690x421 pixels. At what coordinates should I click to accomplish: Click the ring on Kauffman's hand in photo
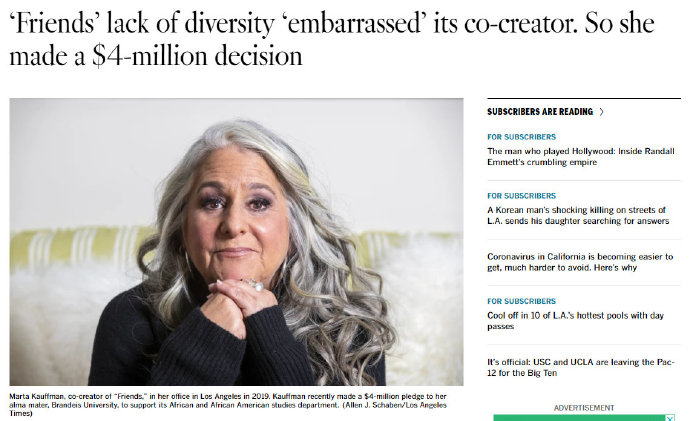click(256, 285)
